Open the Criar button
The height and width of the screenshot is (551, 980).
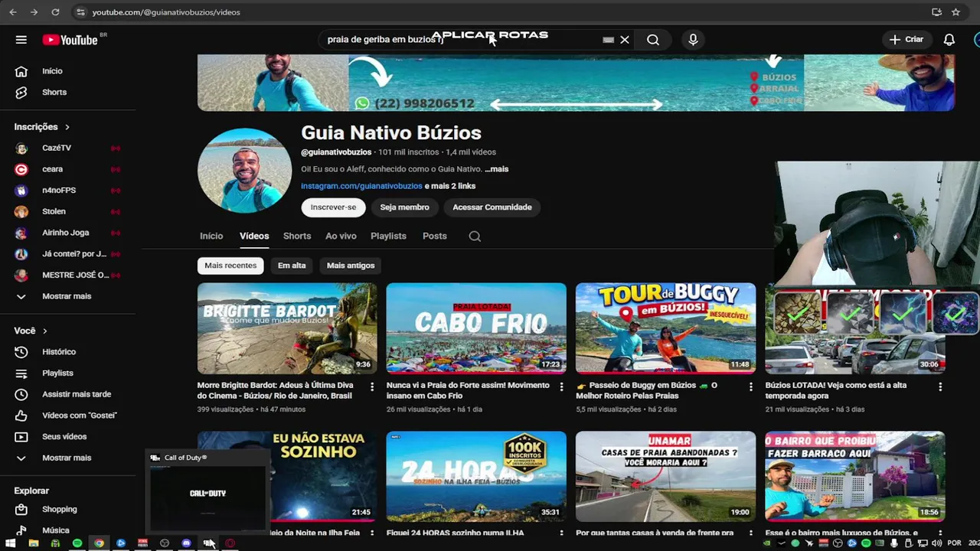click(906, 40)
